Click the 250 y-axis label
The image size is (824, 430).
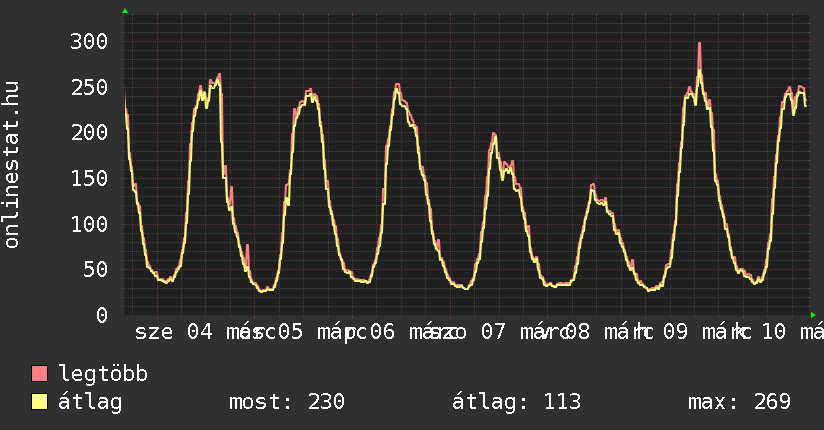point(91,87)
